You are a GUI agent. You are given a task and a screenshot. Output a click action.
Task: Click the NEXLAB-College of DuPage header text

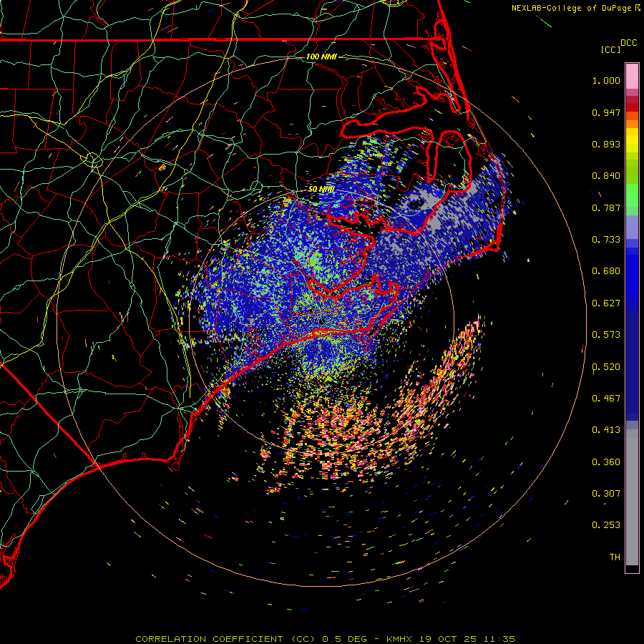click(x=571, y=8)
